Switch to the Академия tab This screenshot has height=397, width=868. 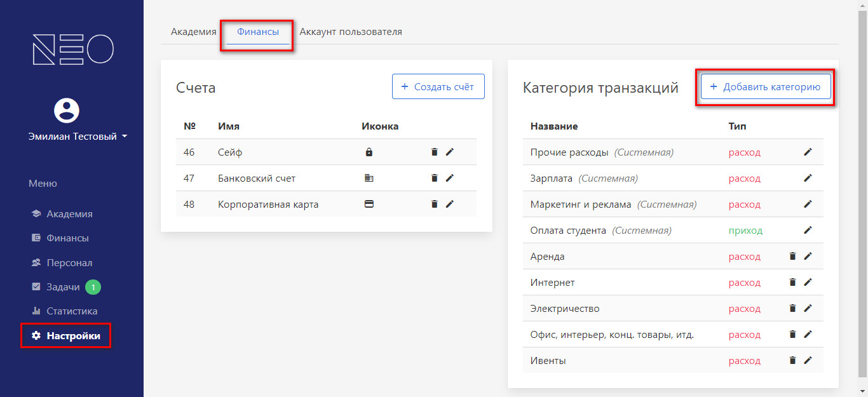(194, 31)
